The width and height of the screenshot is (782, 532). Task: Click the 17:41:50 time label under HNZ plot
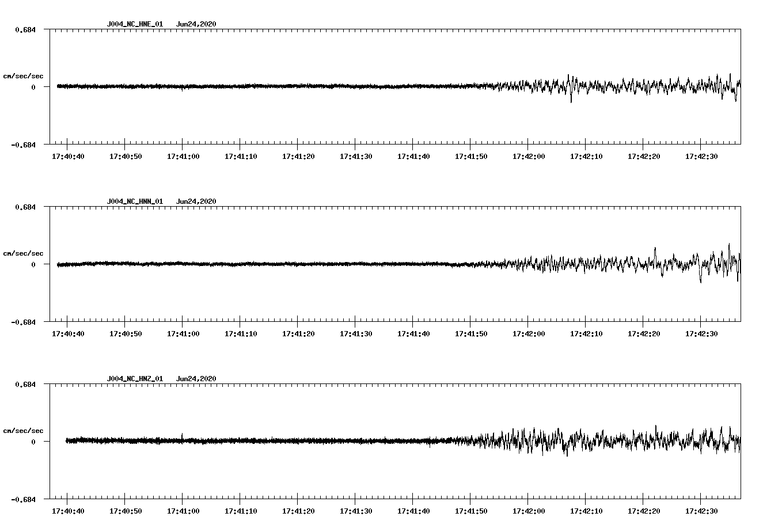click(x=471, y=511)
